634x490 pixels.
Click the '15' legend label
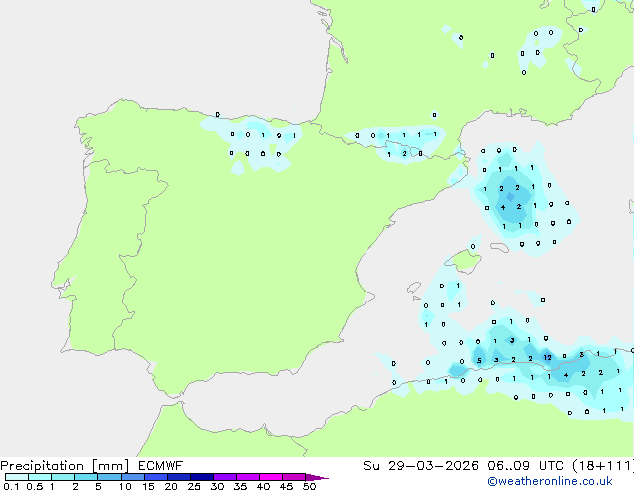148,486
